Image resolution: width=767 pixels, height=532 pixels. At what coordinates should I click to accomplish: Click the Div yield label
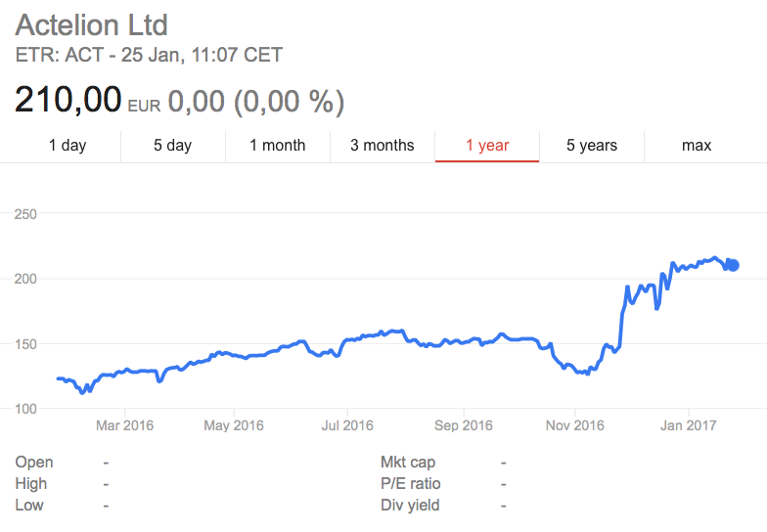coord(410,505)
